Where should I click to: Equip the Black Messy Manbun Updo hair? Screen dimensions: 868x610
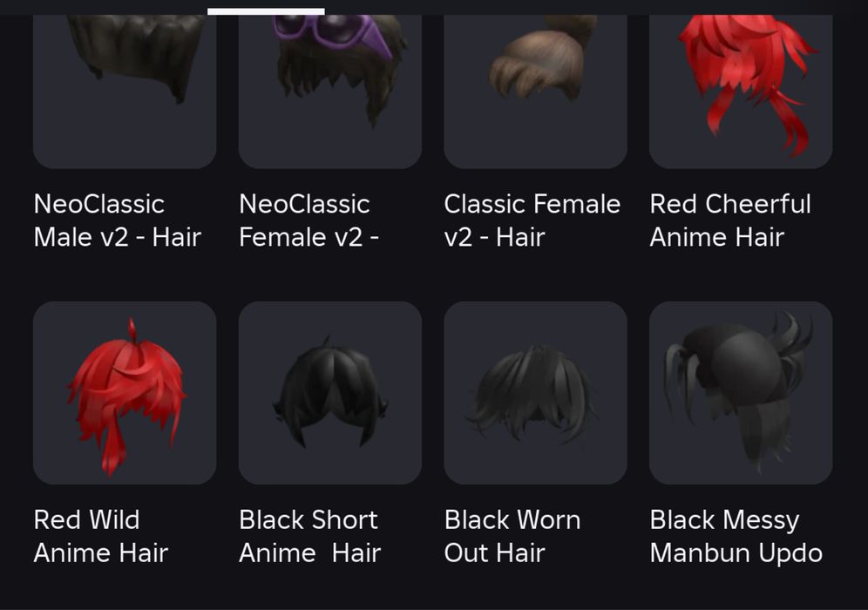coord(741,392)
